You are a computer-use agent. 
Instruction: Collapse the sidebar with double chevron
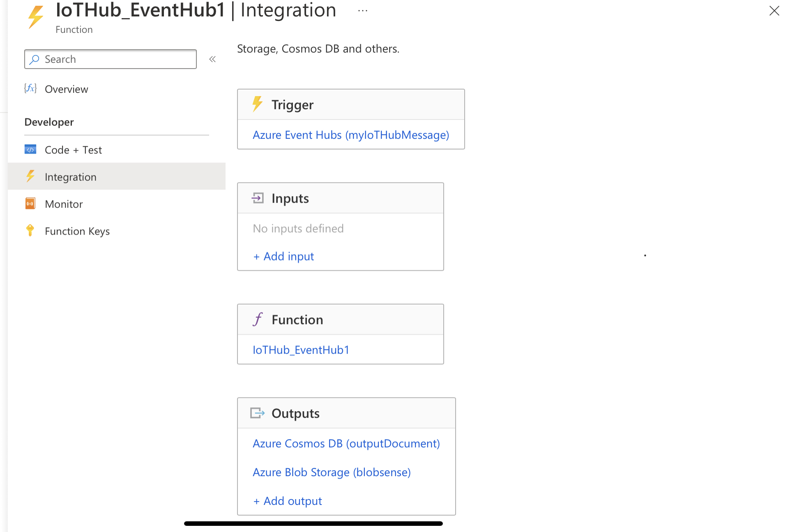tap(212, 59)
